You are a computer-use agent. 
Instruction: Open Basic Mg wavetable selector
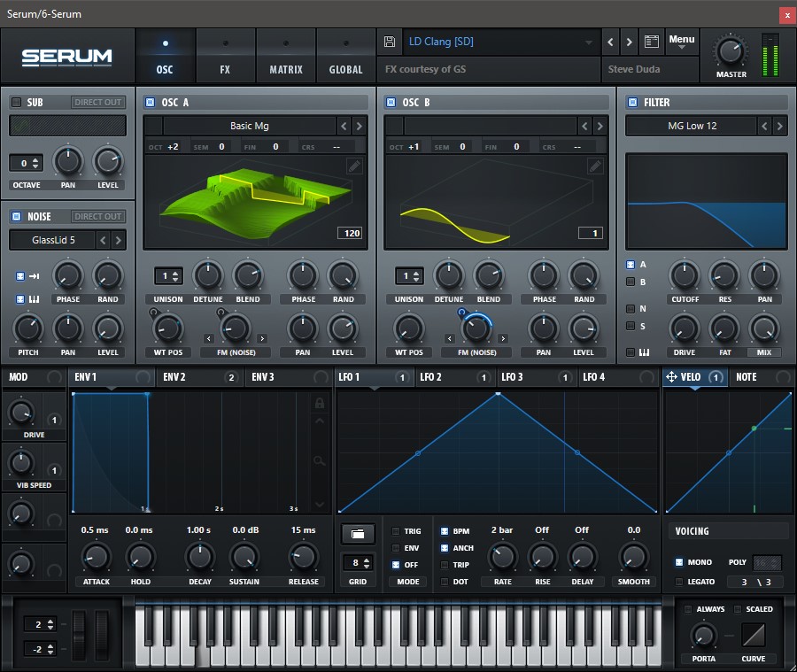[x=249, y=126]
